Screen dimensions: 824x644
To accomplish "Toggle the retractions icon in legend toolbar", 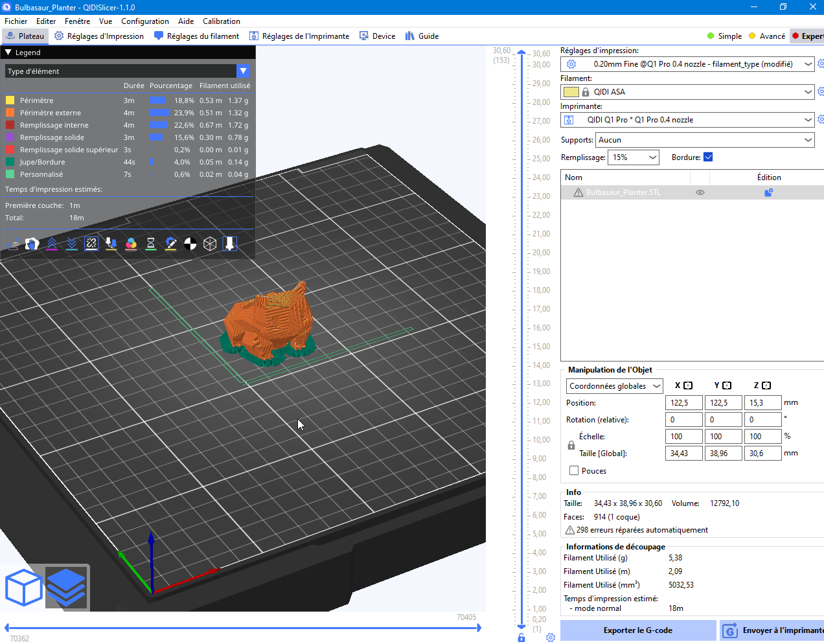I will click(x=52, y=244).
